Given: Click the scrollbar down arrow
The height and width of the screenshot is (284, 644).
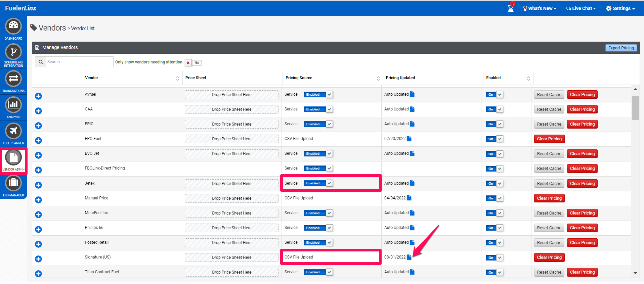Looking at the screenshot, I should pos(635,273).
